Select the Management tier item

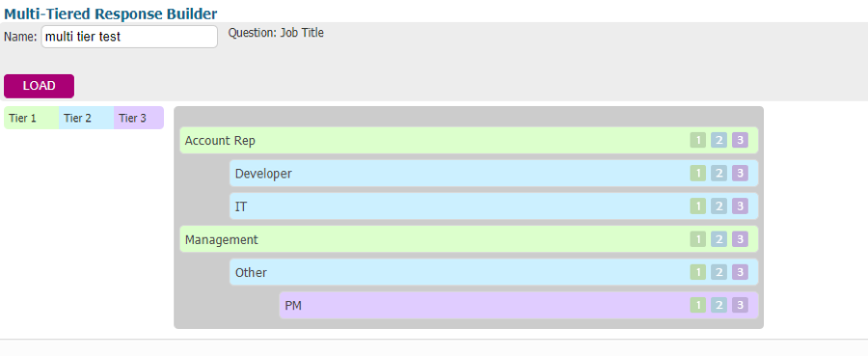tap(469, 239)
